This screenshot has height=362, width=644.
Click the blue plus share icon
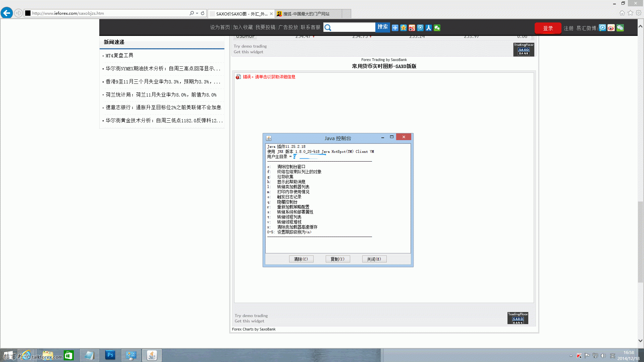pyautogui.click(x=395, y=28)
